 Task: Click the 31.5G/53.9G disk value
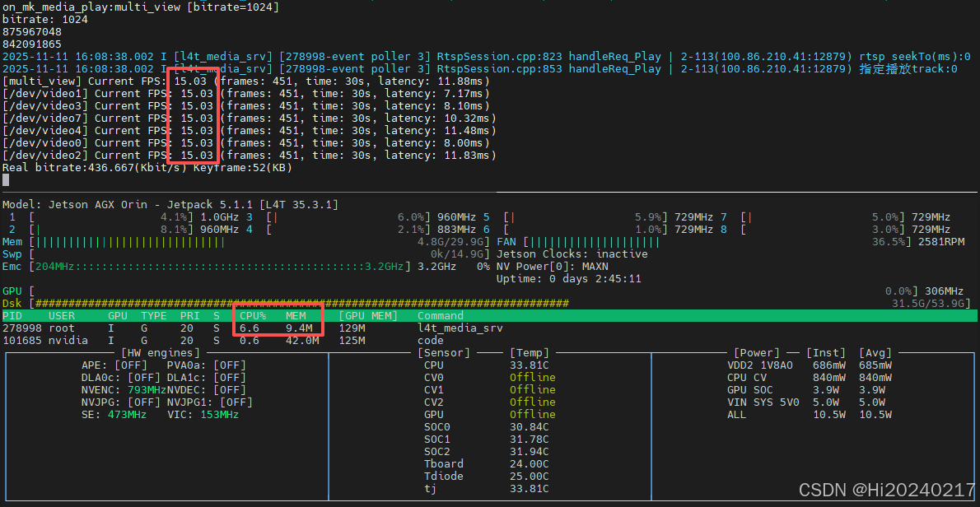[x=930, y=304]
